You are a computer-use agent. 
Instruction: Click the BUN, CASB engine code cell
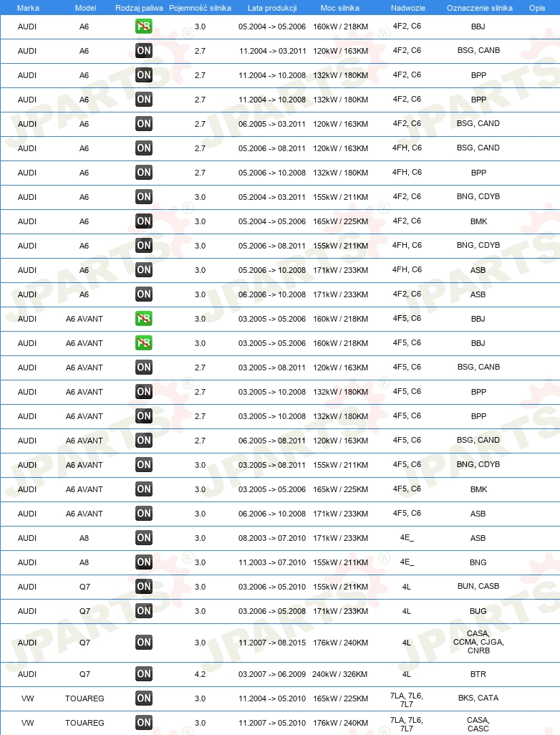(x=478, y=587)
